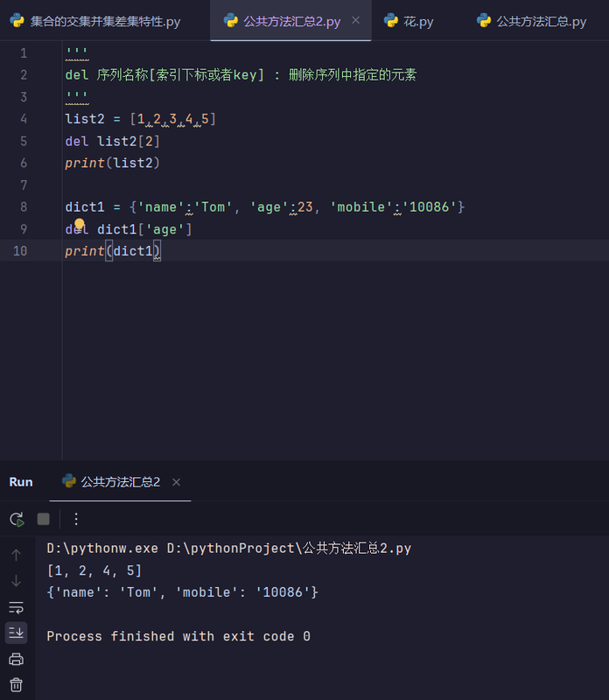Screen dimensions: 609x700
Task: Click line number 1 in the gutter
Action: (x=24, y=53)
